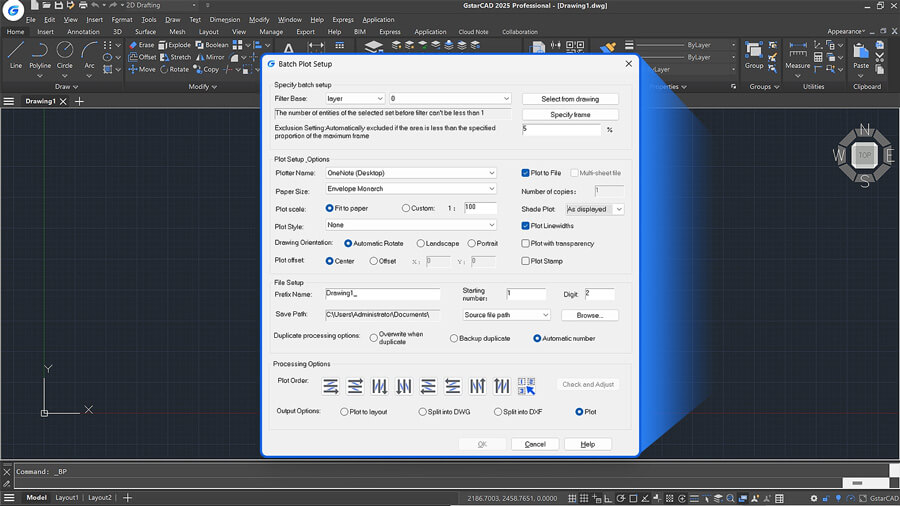Click the Browse... button for save path

tap(589, 315)
